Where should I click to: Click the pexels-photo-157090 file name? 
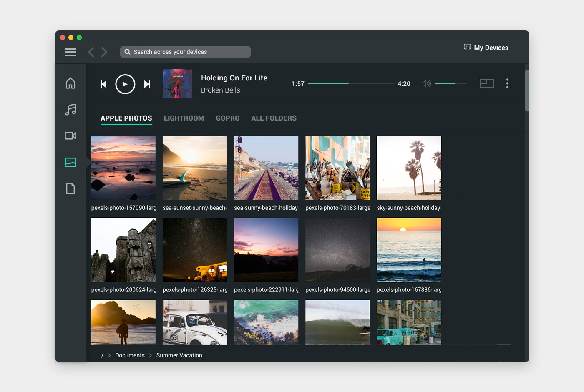pyautogui.click(x=123, y=208)
